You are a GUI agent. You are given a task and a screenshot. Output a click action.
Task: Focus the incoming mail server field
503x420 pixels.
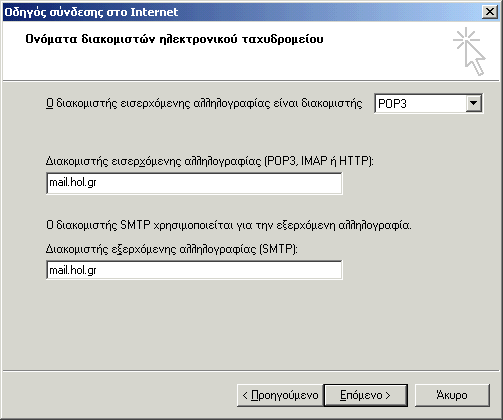click(x=194, y=183)
